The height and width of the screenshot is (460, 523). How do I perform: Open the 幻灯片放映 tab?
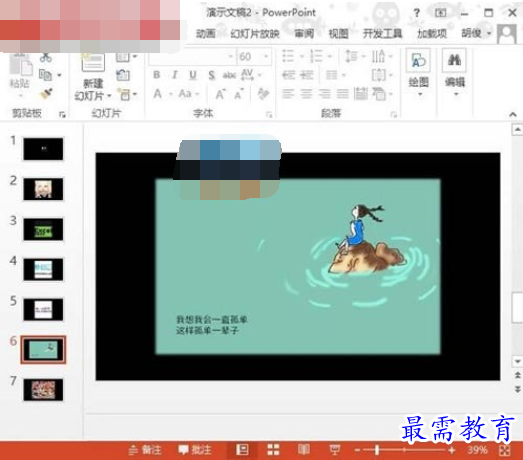[255, 33]
